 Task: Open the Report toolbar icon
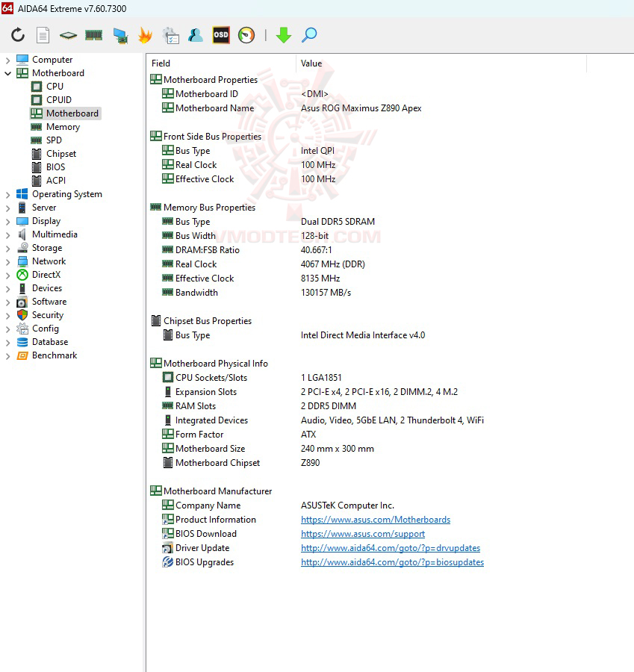click(43, 34)
